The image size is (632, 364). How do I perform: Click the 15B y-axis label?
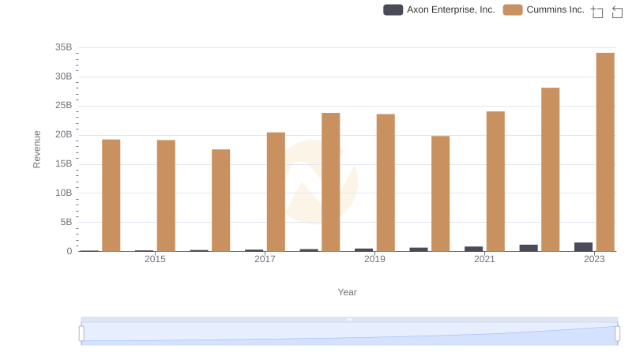coord(64,164)
